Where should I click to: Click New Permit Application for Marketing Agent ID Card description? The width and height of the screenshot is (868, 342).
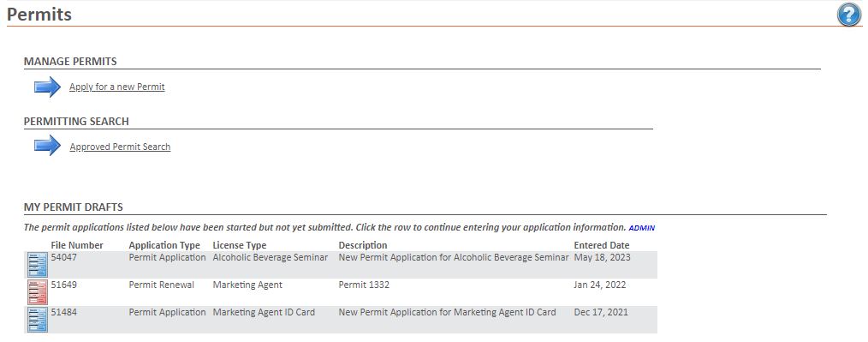click(448, 312)
